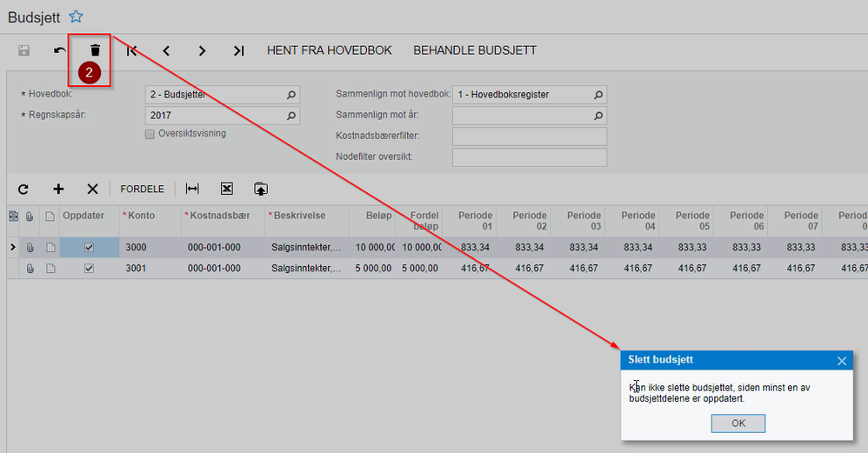
Task: Fit columns width icon
Action: tap(192, 190)
